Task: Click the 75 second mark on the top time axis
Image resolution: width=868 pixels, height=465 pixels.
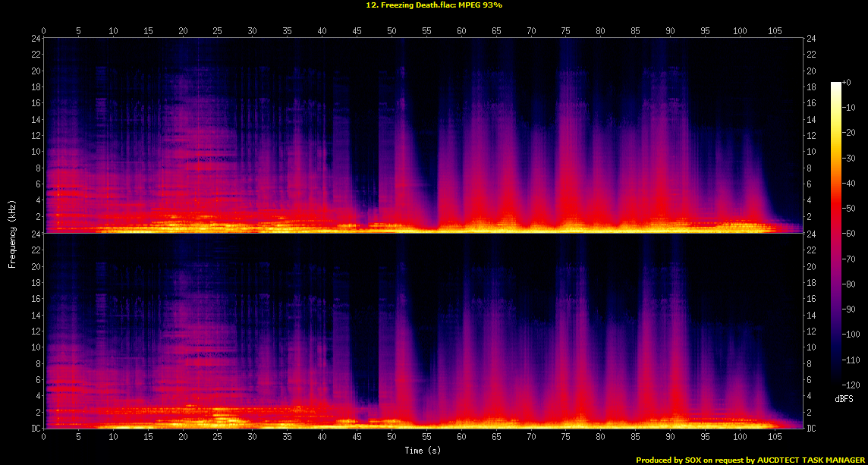Action: coord(565,30)
